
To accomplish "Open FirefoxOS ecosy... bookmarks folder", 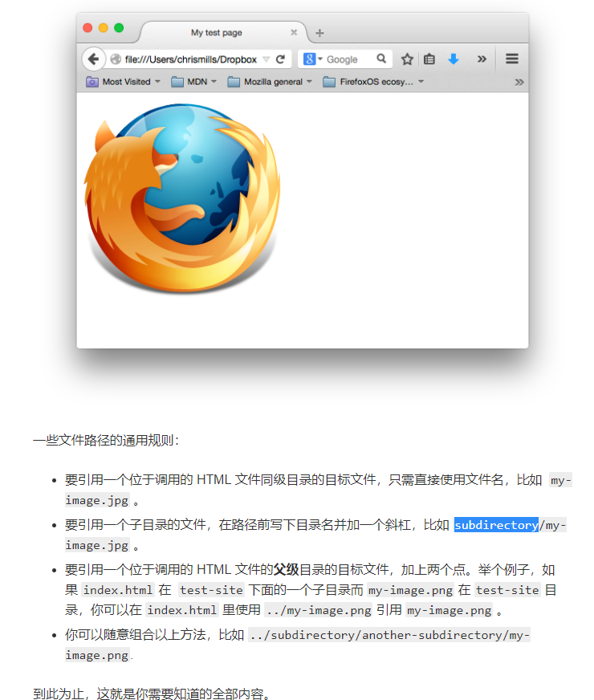I will (373, 82).
